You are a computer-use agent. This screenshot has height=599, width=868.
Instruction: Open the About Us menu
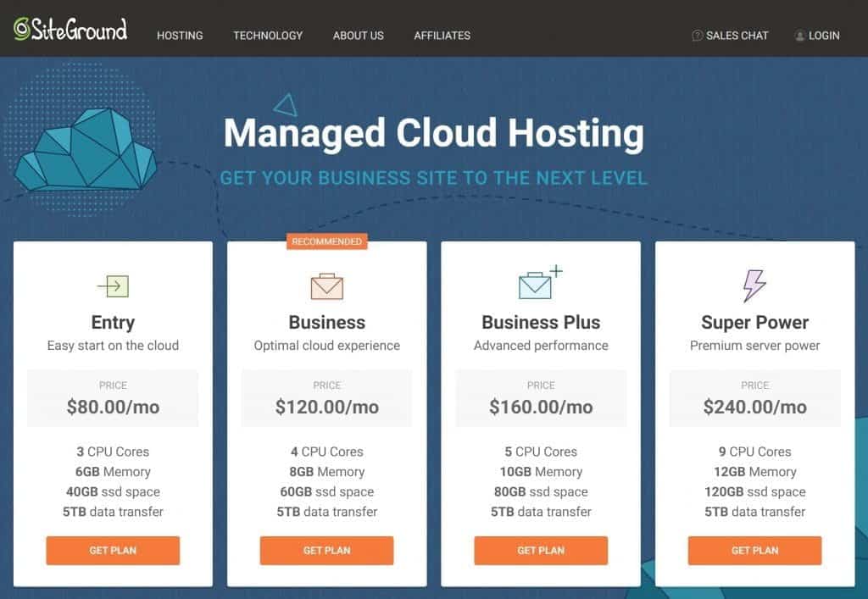359,36
